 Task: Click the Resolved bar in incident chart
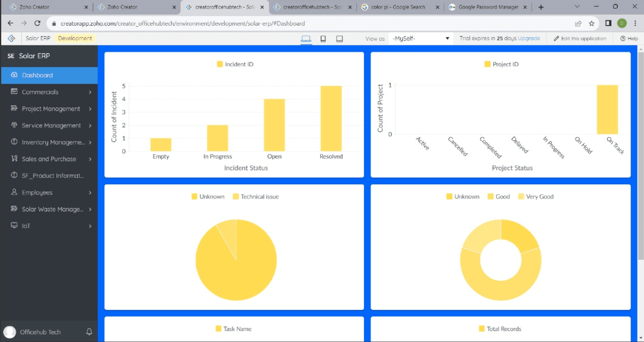pos(331,119)
